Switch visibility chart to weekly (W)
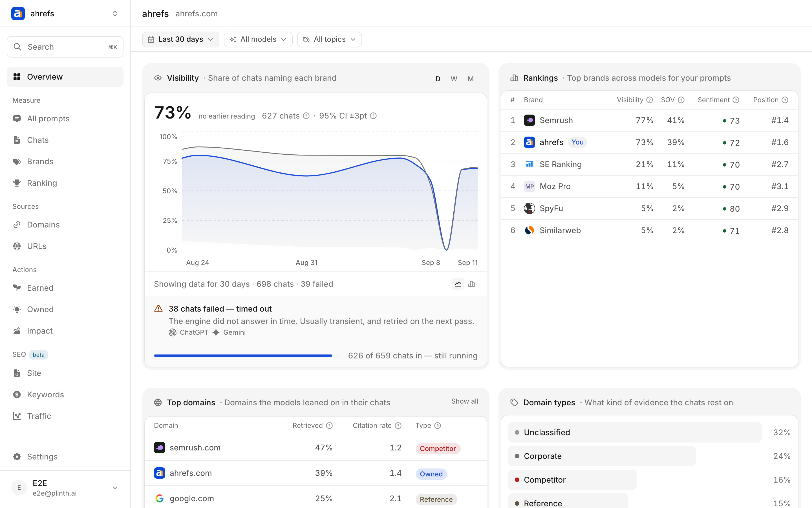 (x=454, y=79)
